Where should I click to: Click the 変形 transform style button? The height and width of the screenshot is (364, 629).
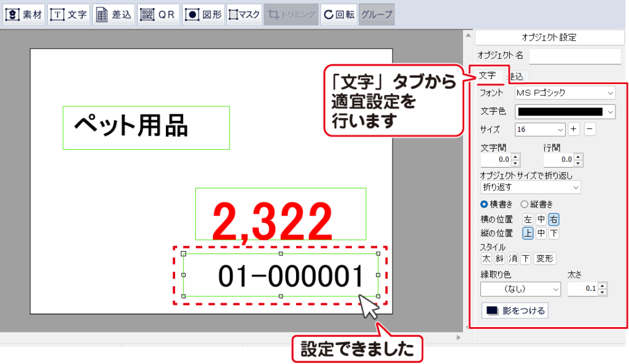(x=545, y=258)
